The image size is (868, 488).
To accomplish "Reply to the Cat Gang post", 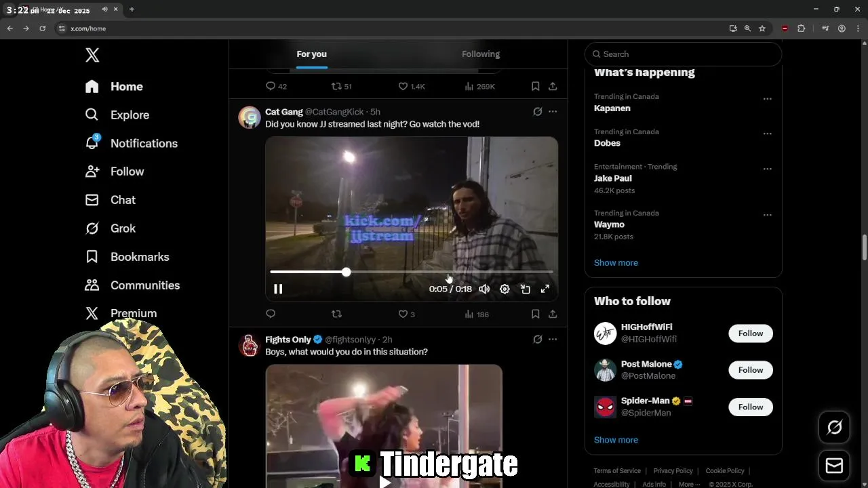I will click(271, 314).
